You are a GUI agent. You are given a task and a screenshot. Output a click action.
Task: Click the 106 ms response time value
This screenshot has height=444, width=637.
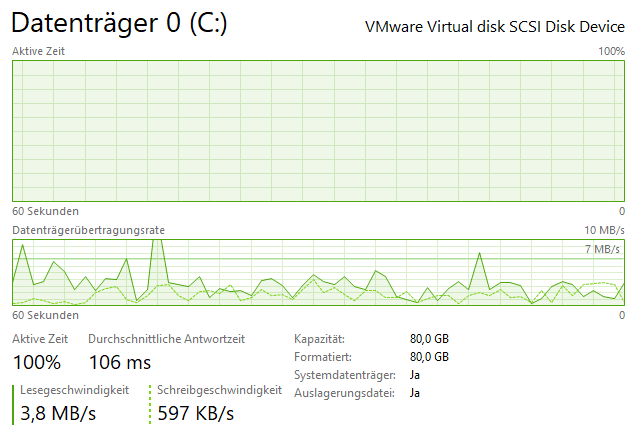click(x=120, y=362)
